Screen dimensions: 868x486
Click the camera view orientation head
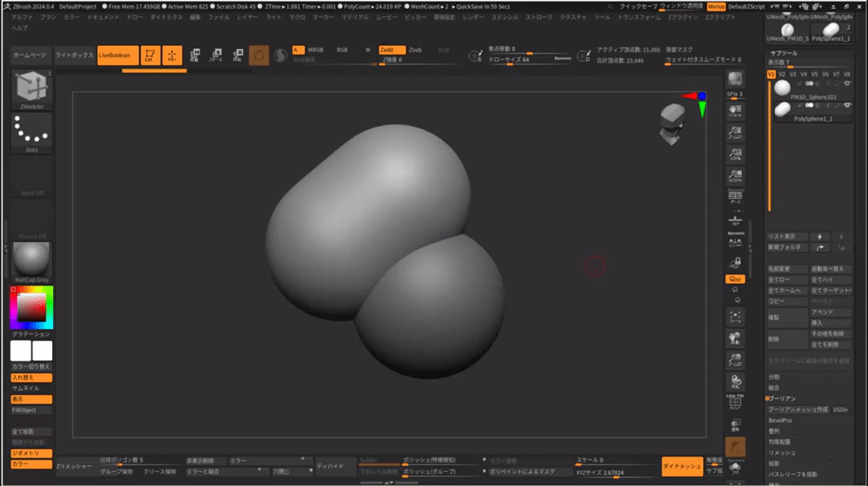[672, 120]
